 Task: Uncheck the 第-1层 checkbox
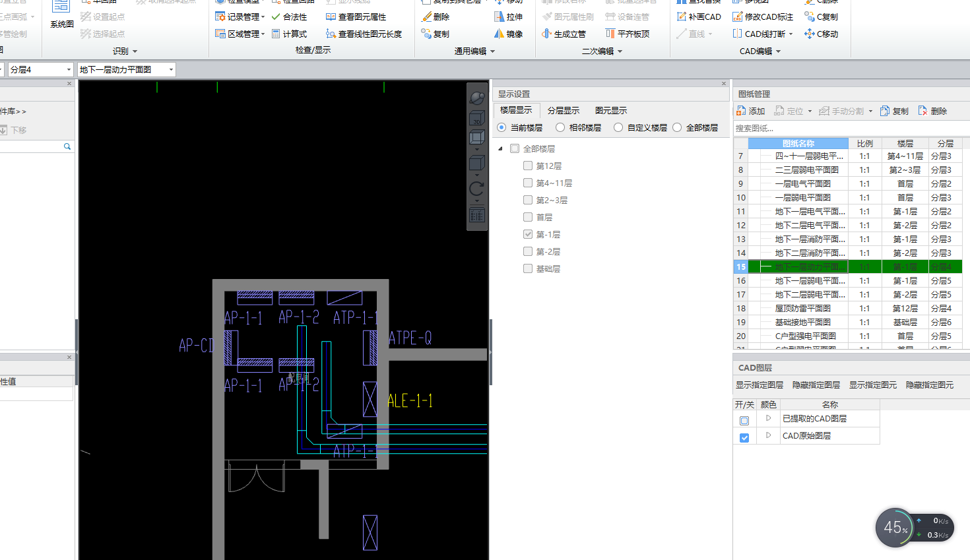528,234
